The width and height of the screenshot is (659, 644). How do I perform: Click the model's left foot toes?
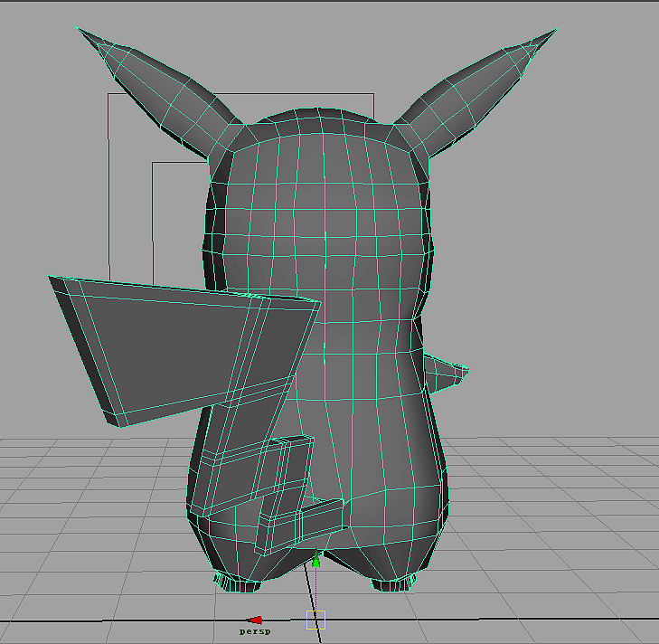237,582
